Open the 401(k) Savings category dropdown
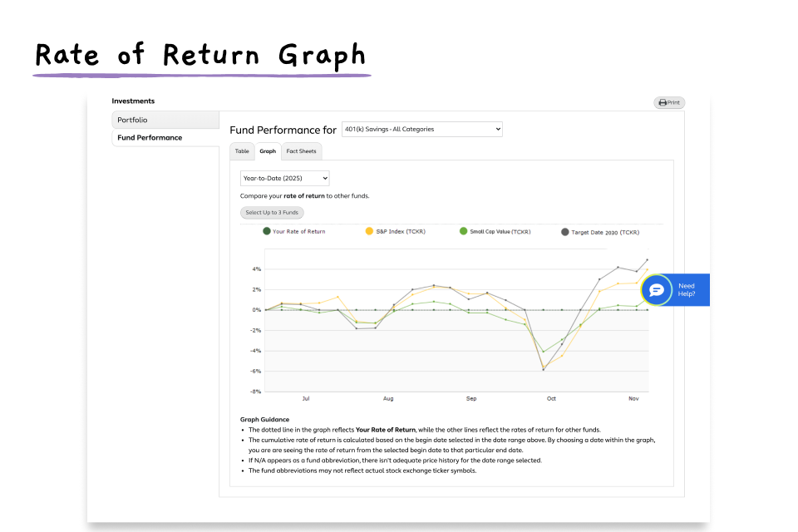798x532 pixels. point(421,130)
